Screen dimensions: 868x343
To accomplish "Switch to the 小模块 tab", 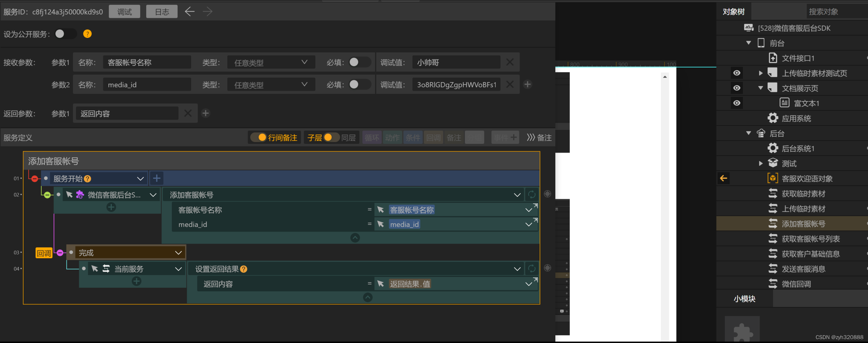I will point(744,299).
